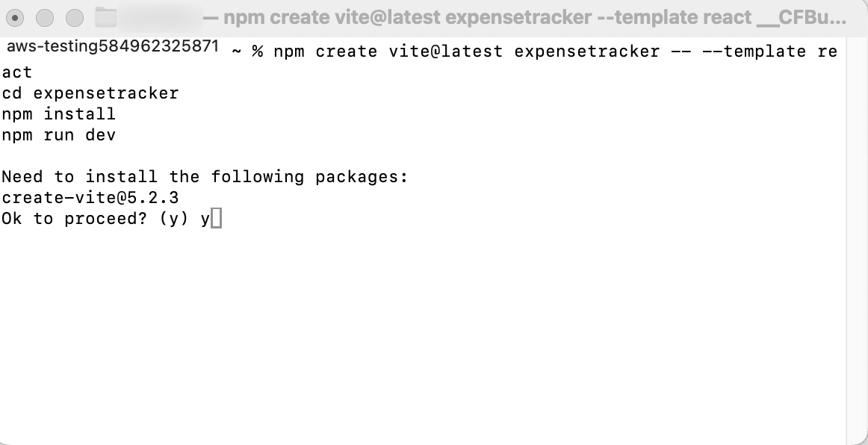
Task: Click the 'npm install' line
Action: coord(59,114)
